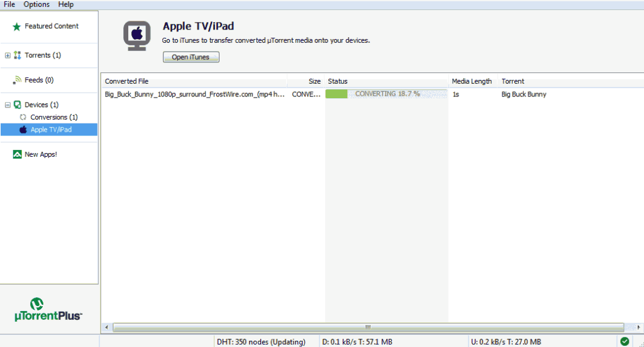Open the Options menu
644x347 pixels.
[x=36, y=4]
